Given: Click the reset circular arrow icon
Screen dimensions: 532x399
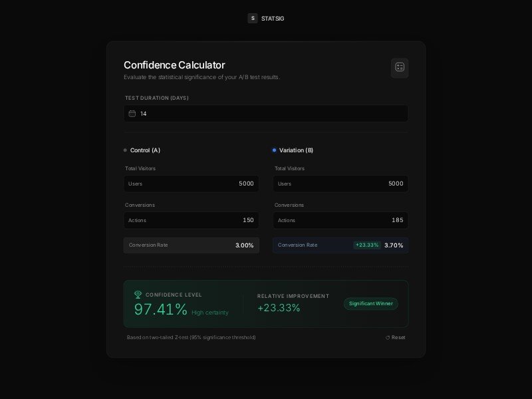Looking at the screenshot, I should click(388, 338).
